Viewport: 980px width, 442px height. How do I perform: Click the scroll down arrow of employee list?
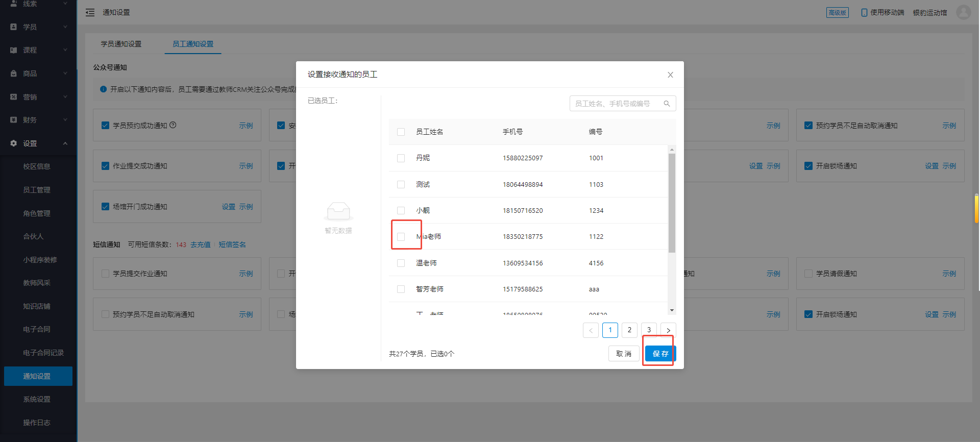pyautogui.click(x=672, y=310)
